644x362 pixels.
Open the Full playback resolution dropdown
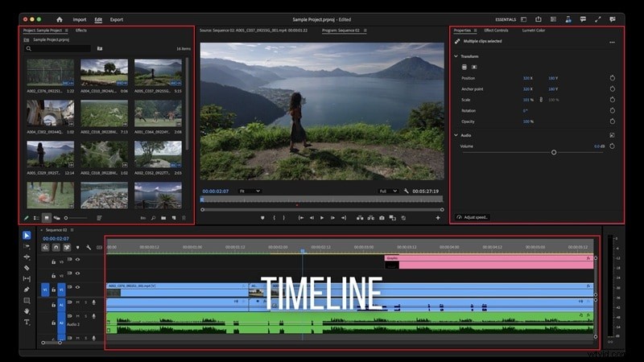tap(388, 191)
